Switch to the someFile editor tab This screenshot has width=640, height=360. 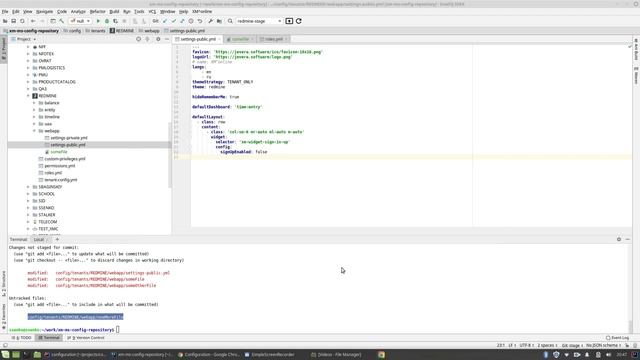coord(240,39)
